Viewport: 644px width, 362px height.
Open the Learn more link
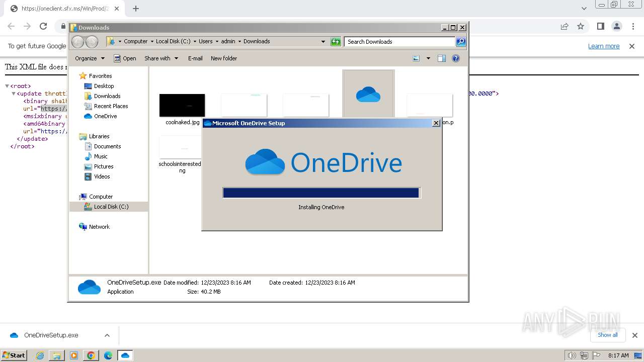(x=604, y=46)
